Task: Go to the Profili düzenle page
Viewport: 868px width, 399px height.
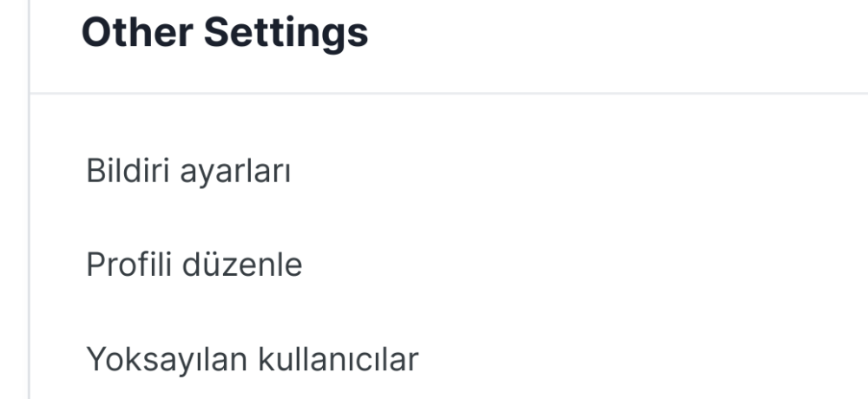Action: coord(194,265)
